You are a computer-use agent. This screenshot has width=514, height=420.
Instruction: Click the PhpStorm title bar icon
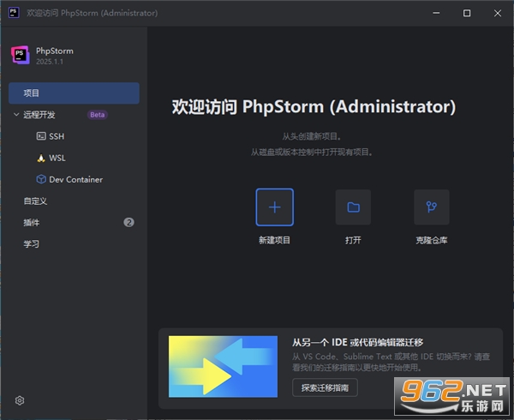[x=14, y=13]
